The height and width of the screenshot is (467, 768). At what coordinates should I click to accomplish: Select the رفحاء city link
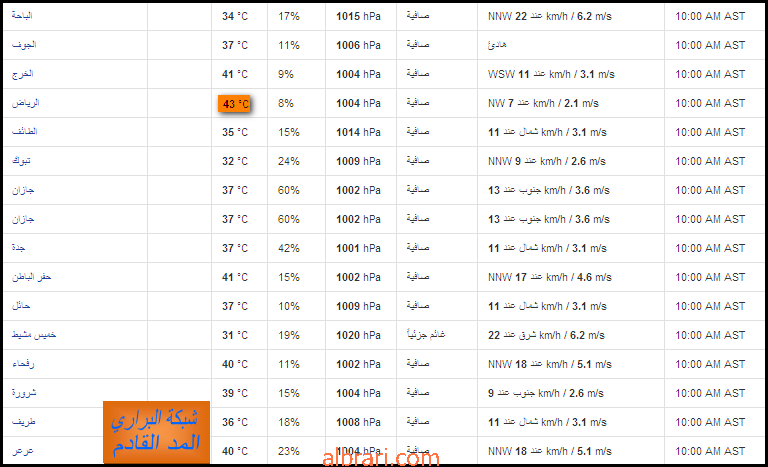pyautogui.click(x=23, y=364)
